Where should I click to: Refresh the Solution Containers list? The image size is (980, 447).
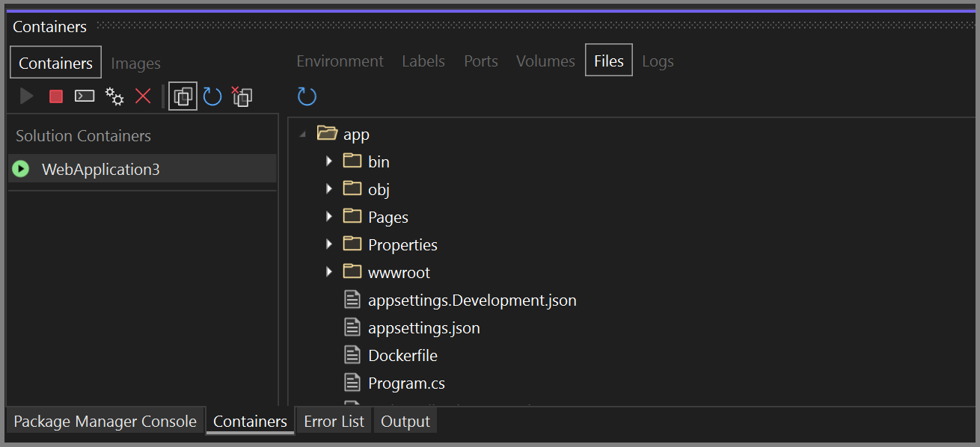[x=212, y=96]
